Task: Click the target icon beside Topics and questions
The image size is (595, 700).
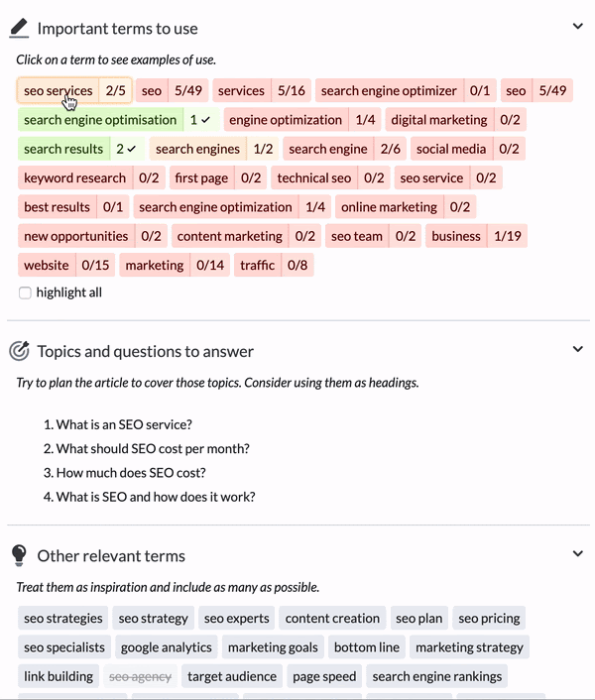Action: [19, 351]
